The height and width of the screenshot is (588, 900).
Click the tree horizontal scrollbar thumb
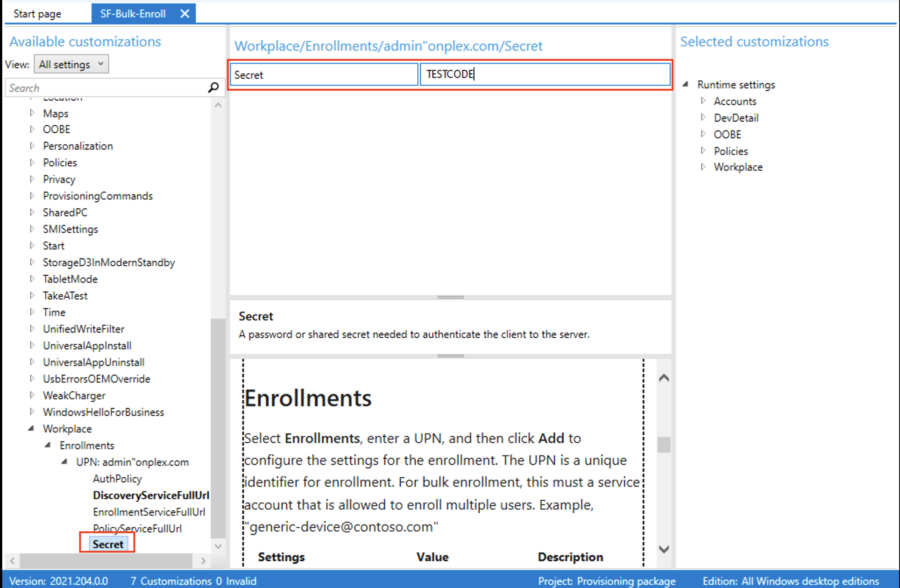(106, 560)
